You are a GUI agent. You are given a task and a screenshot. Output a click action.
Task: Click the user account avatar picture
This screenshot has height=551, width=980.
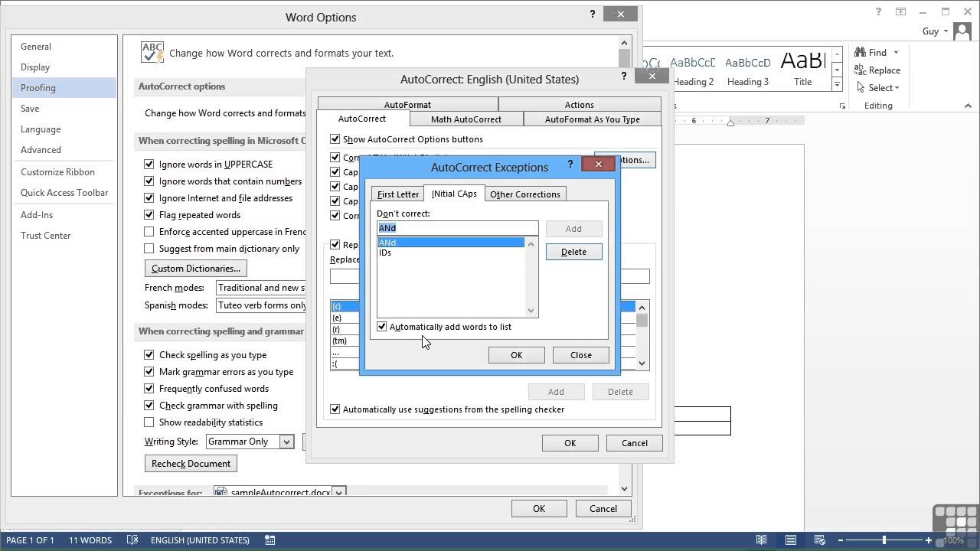point(964,32)
